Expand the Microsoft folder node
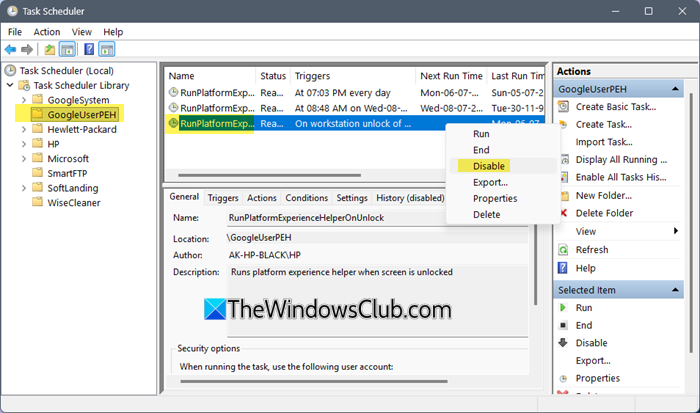The image size is (700, 413). tap(24, 159)
